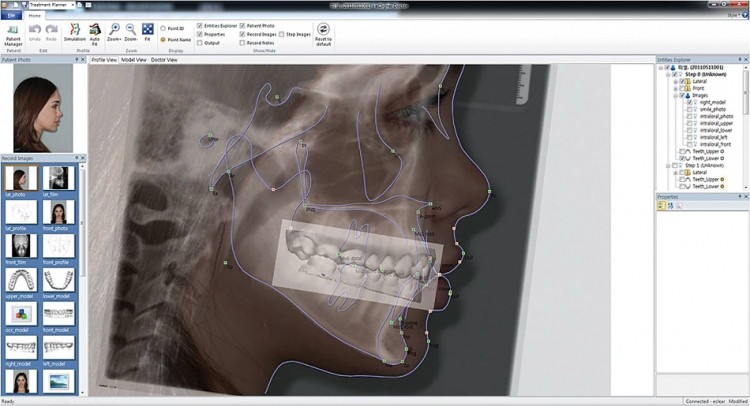The image size is (750, 406).
Task: Collapse the root patient node in tree
Action: coord(661,68)
